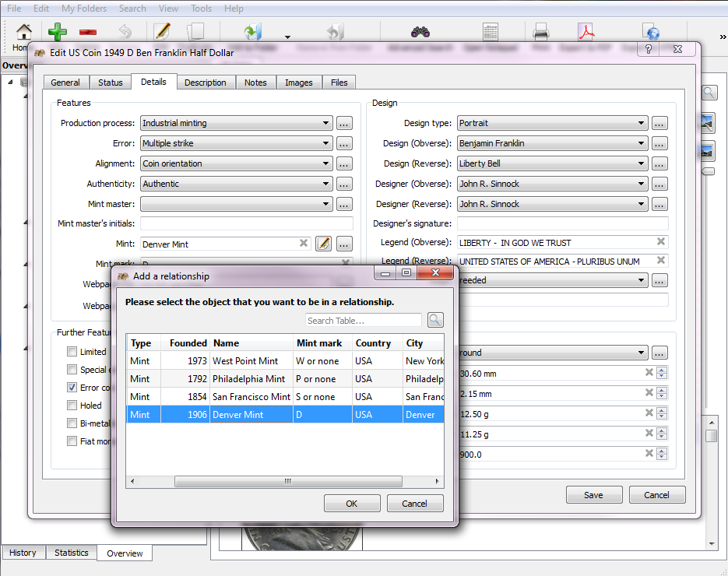The image size is (728, 576).
Task: Click the green plus Add icon
Action: click(x=58, y=32)
